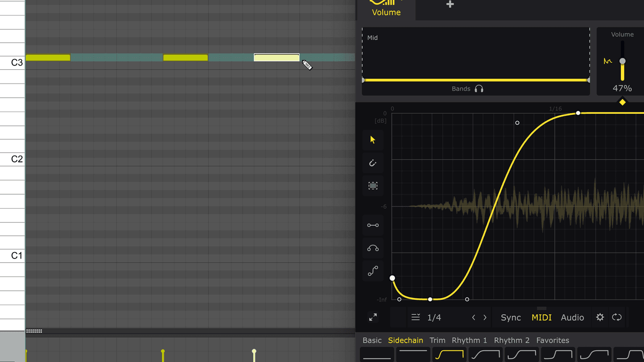This screenshot has width=644, height=362.
Task: Toggle the magnet snap tool
Action: pyautogui.click(x=373, y=163)
